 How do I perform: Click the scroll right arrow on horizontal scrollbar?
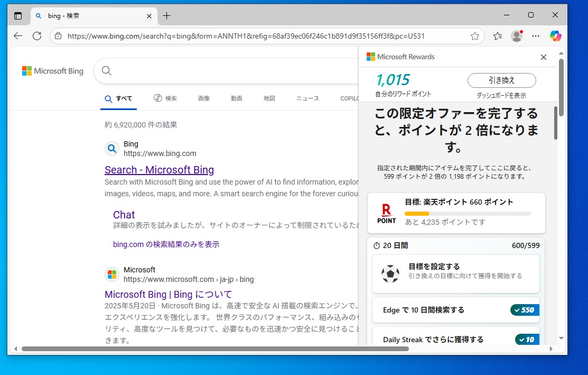(551, 349)
